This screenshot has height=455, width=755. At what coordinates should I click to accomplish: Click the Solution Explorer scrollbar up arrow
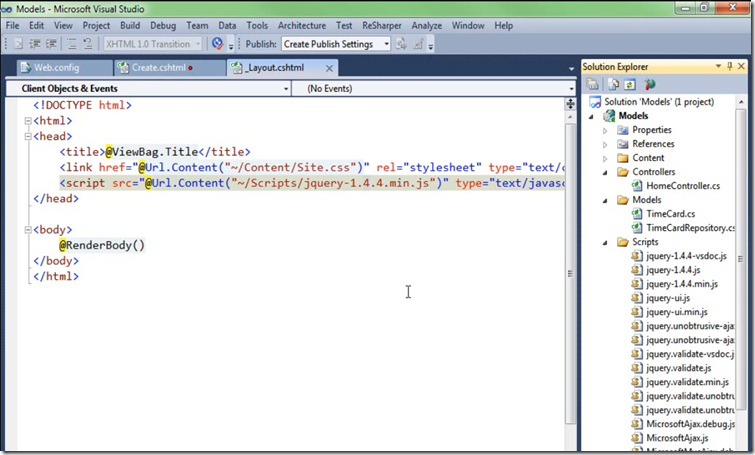click(741, 102)
